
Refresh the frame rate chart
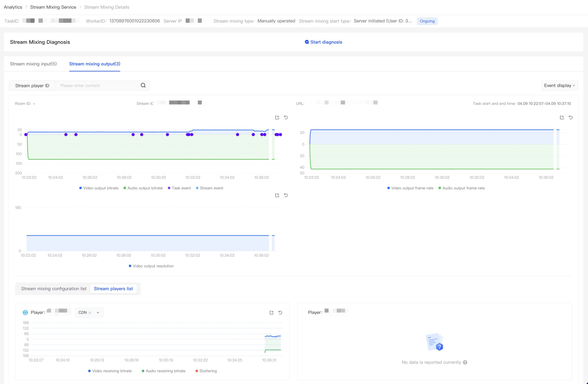(x=571, y=117)
